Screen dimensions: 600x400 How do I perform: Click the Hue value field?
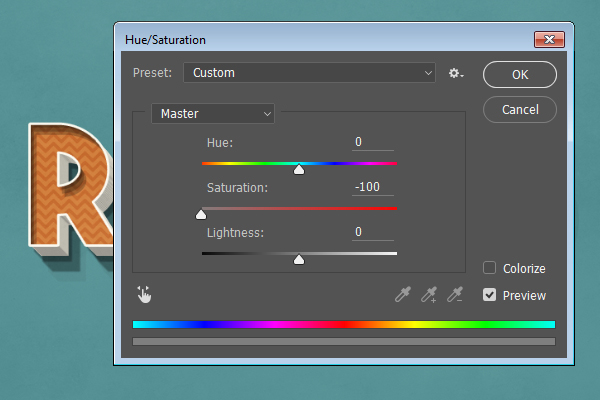click(373, 142)
